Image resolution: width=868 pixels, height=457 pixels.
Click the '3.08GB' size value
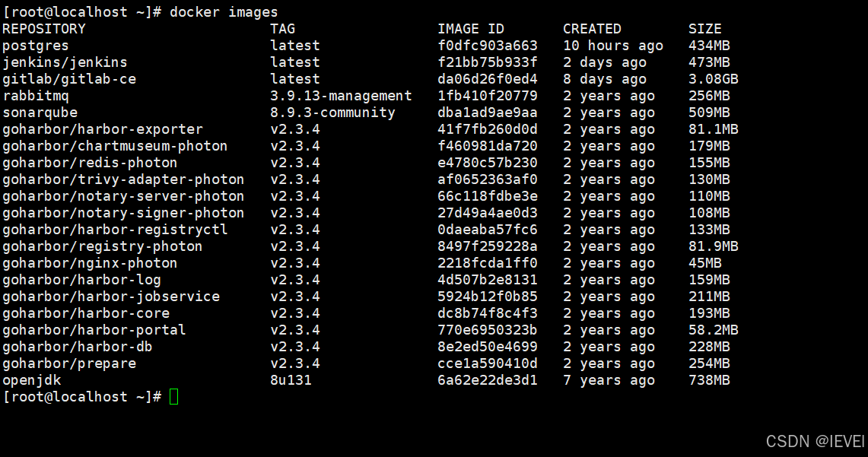click(x=714, y=79)
